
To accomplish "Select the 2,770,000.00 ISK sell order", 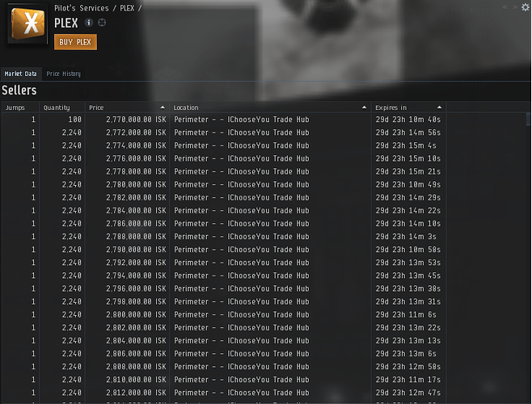I will (x=264, y=120).
